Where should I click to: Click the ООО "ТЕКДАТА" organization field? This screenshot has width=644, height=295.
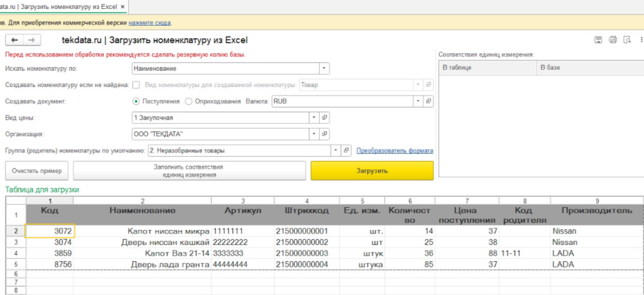[x=220, y=134]
